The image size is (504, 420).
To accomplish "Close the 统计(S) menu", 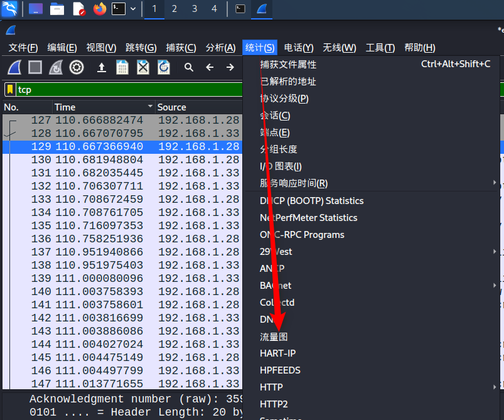I will (260, 48).
